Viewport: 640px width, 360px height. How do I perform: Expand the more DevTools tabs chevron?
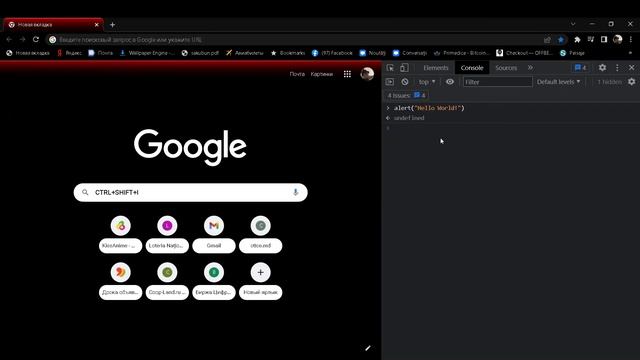pos(530,68)
